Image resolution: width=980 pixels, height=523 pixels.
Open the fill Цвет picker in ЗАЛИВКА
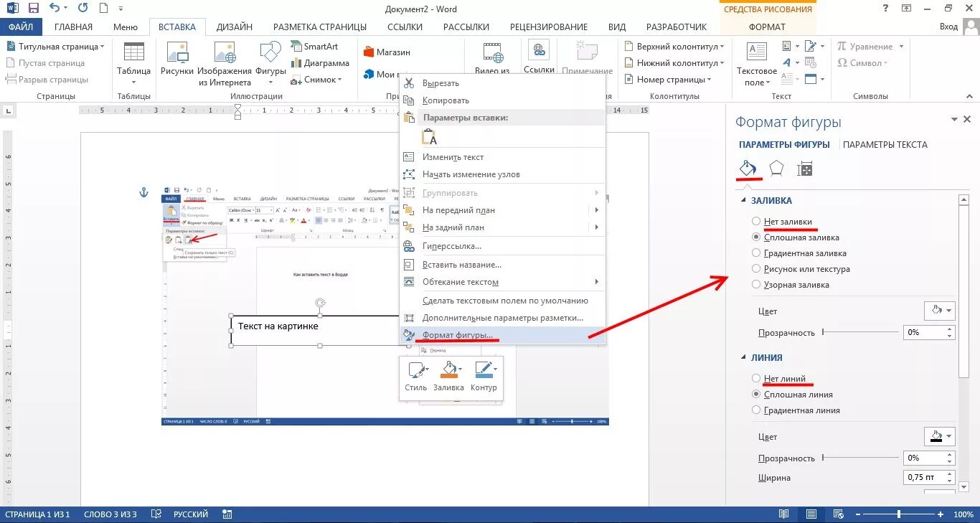tap(939, 311)
